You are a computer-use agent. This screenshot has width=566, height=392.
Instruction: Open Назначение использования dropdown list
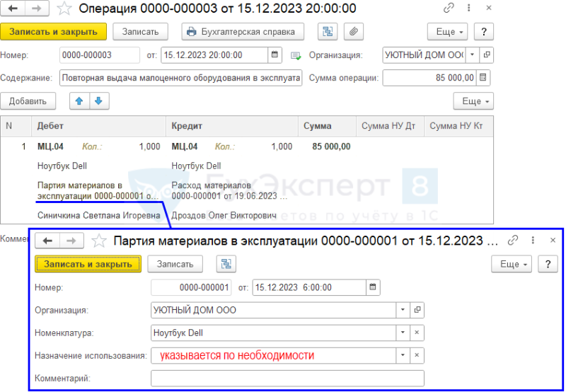[x=403, y=355]
